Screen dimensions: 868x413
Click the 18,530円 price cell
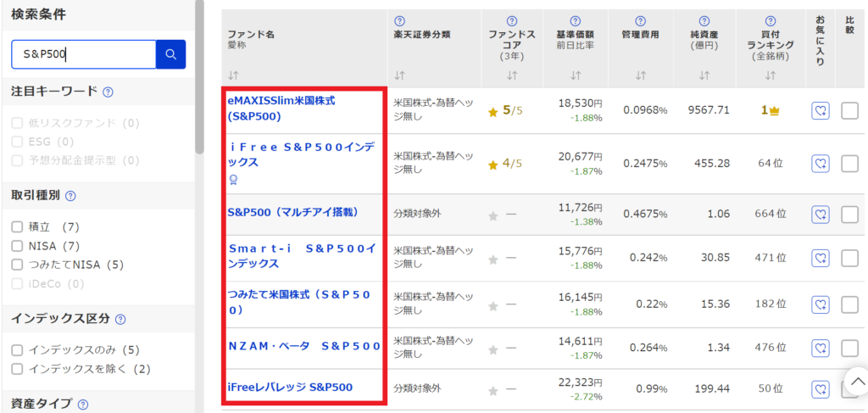[580, 103]
